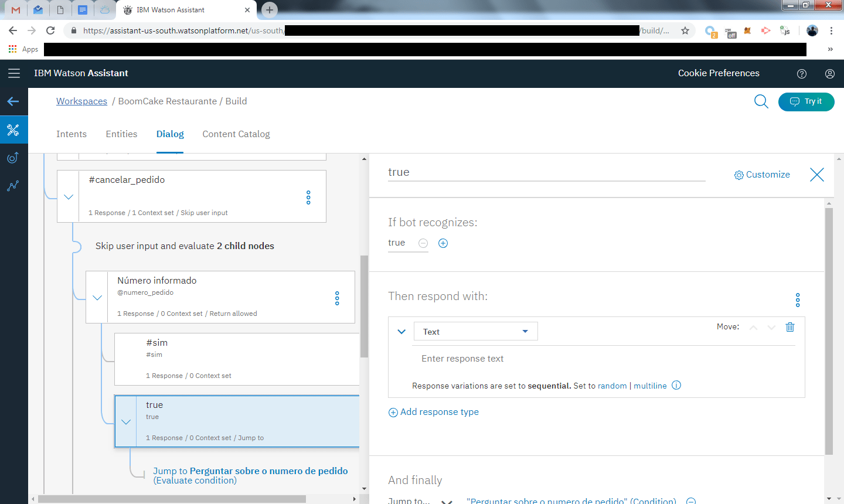Remove the jump-to action minus icon
Screen dimensions: 844x504
691,501
